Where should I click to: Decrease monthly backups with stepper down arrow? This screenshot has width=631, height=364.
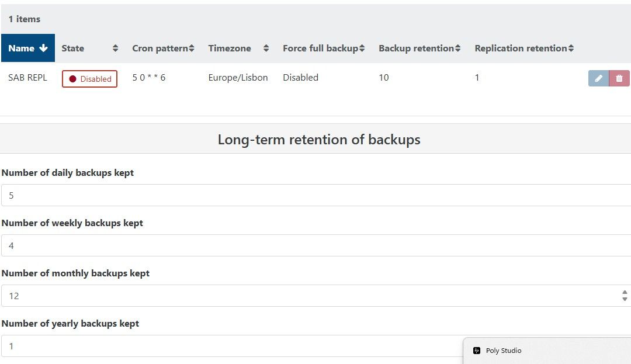click(x=625, y=299)
